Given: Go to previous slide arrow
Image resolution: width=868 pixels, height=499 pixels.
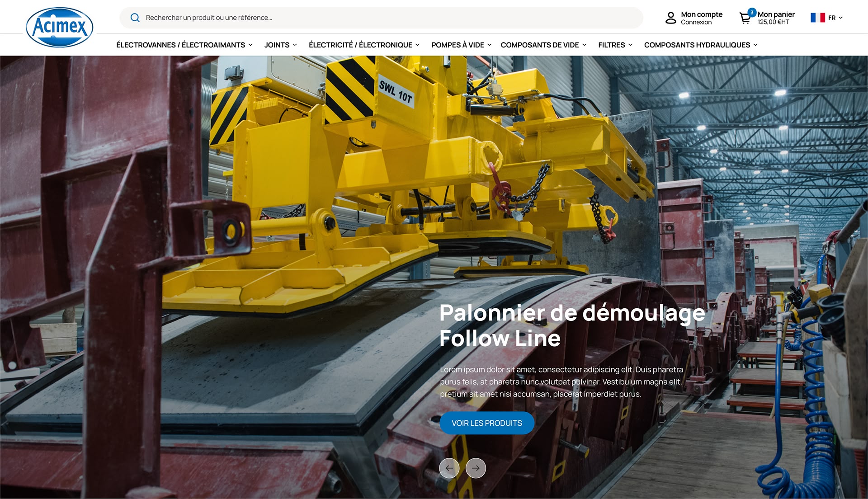Looking at the screenshot, I should [x=449, y=468].
